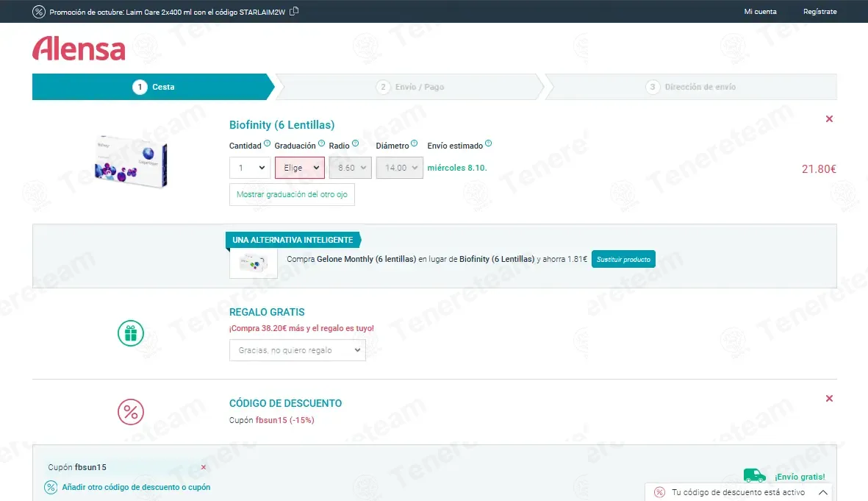Show info icon next to Cantidad

pyautogui.click(x=268, y=143)
